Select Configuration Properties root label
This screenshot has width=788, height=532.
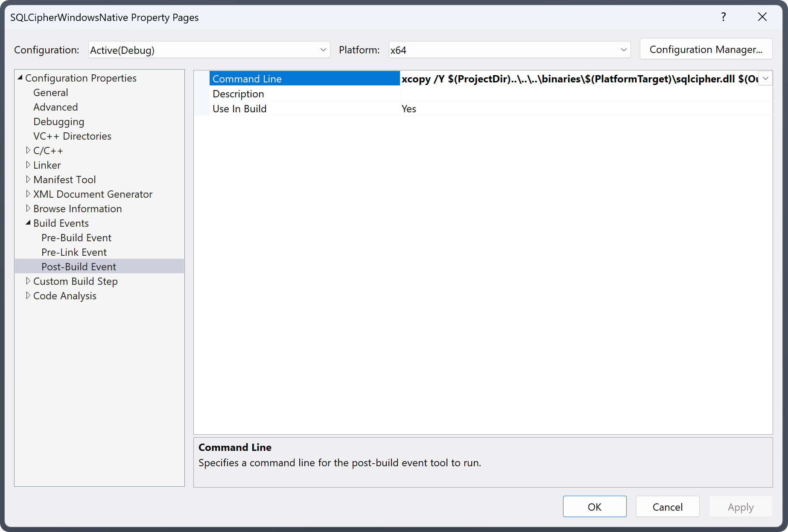81,78
